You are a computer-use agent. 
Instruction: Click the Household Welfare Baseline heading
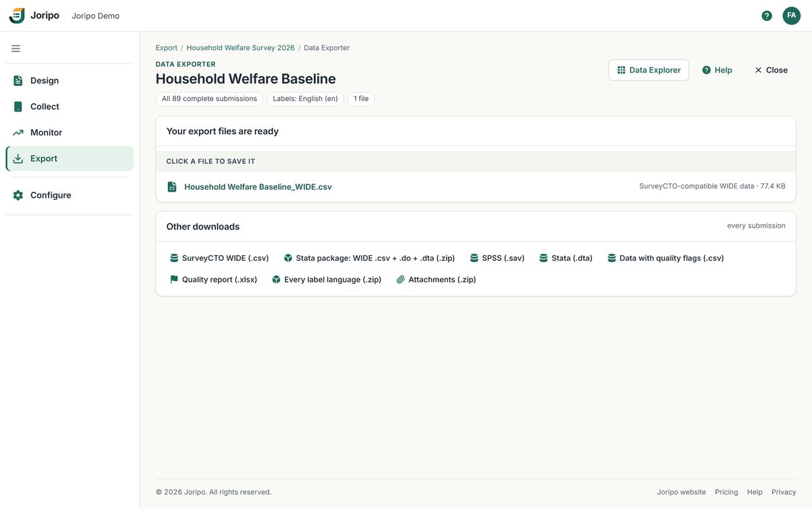(x=246, y=79)
